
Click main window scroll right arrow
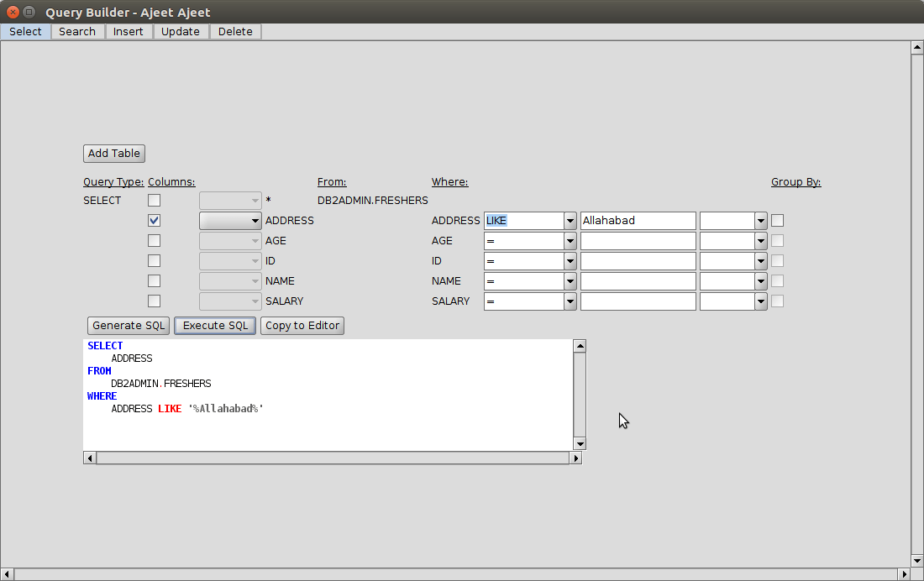click(x=905, y=574)
